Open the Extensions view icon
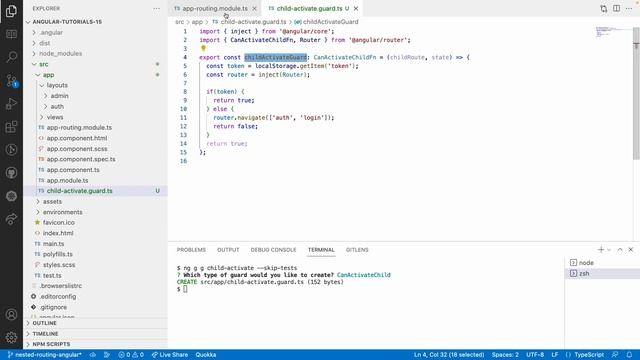The height and width of the screenshot is (360, 640). coord(11,127)
